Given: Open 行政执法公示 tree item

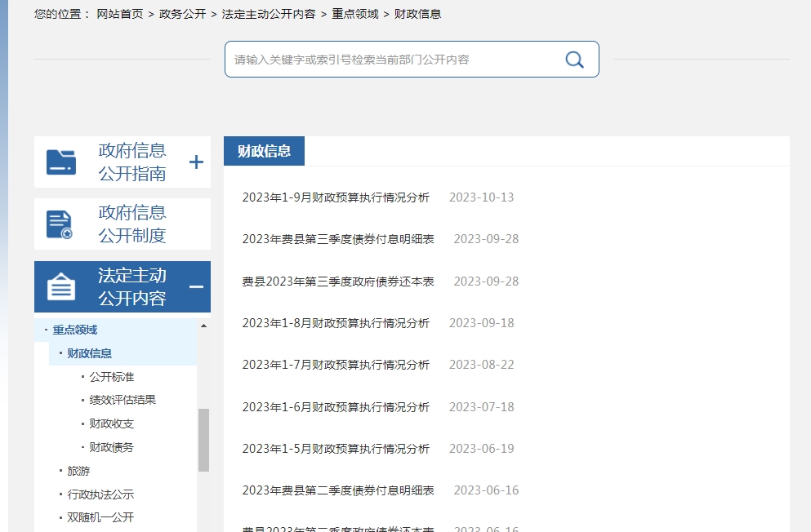Looking at the screenshot, I should tap(100, 494).
